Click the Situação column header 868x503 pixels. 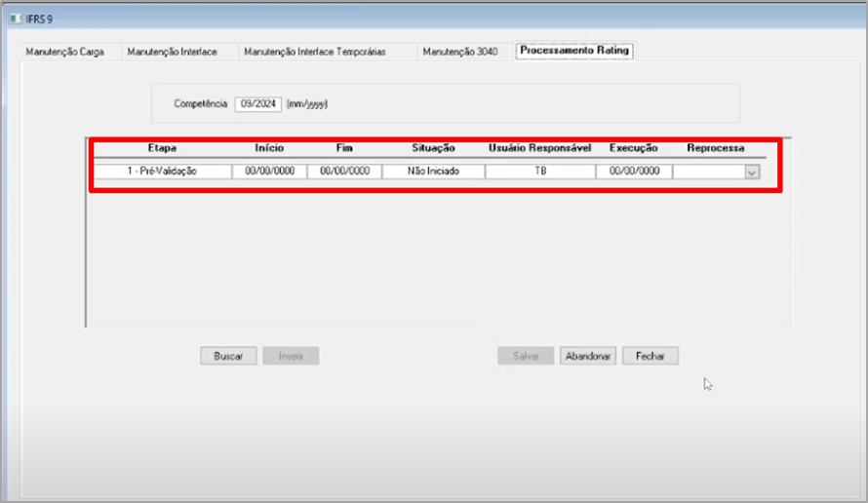pos(433,148)
